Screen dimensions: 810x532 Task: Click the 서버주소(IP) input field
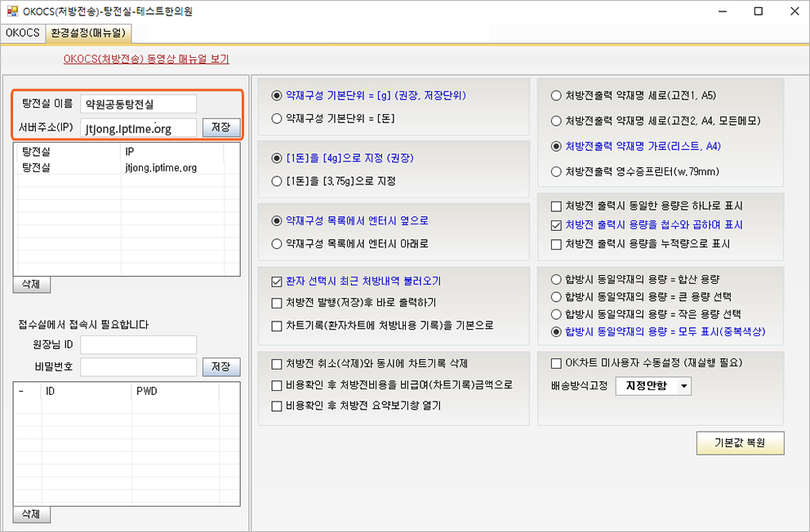(139, 128)
